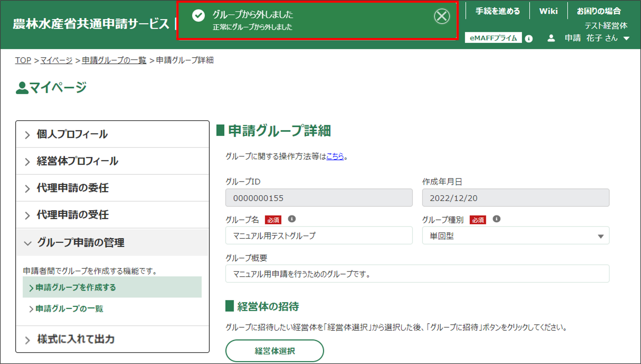Click the user profile silhouette icon
This screenshot has width=641, height=364.
click(551, 38)
